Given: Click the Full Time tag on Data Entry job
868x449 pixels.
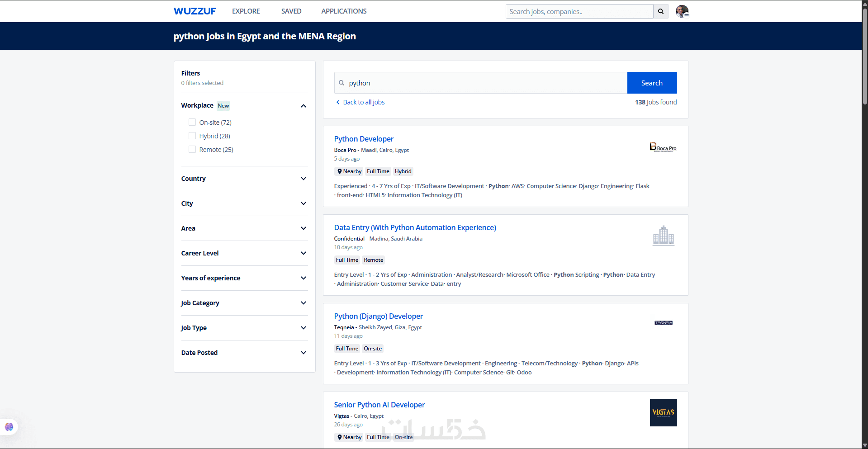Looking at the screenshot, I should tap(347, 260).
